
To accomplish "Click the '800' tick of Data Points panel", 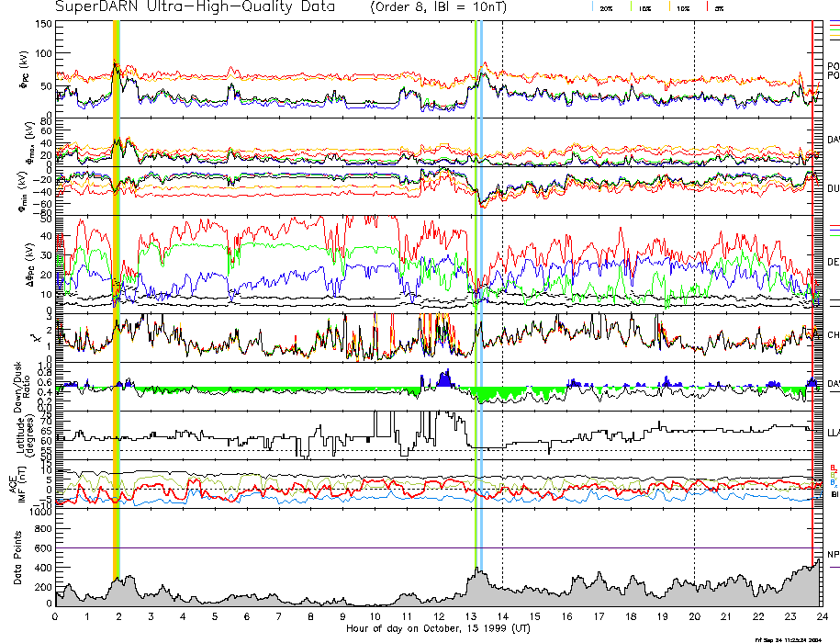I will 44,528.
